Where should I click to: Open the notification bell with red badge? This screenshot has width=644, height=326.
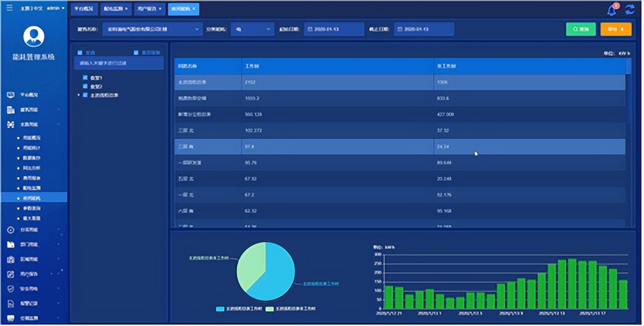point(612,10)
